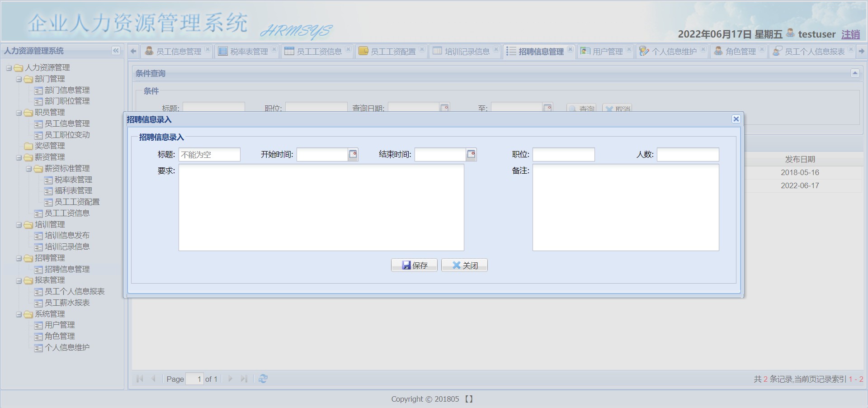Close the 招聘信息录入 dialog
Image resolution: width=868 pixels, height=408 pixels.
coord(736,119)
